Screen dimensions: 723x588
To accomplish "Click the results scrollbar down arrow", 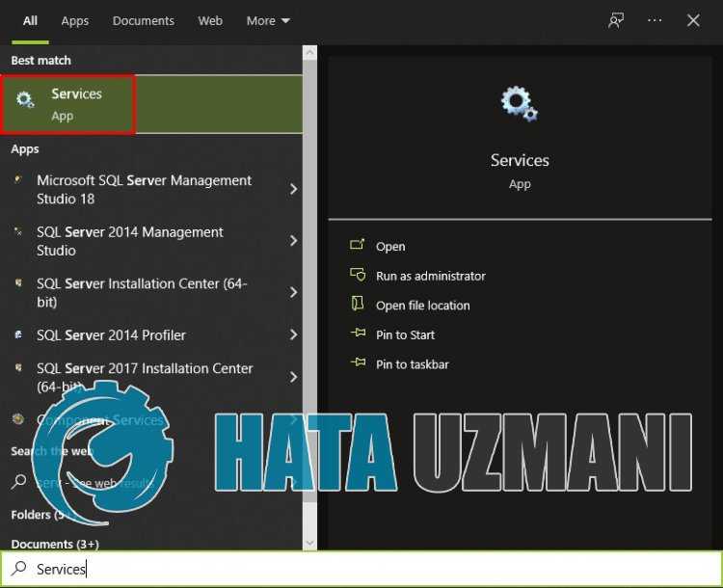I will pyautogui.click(x=309, y=544).
